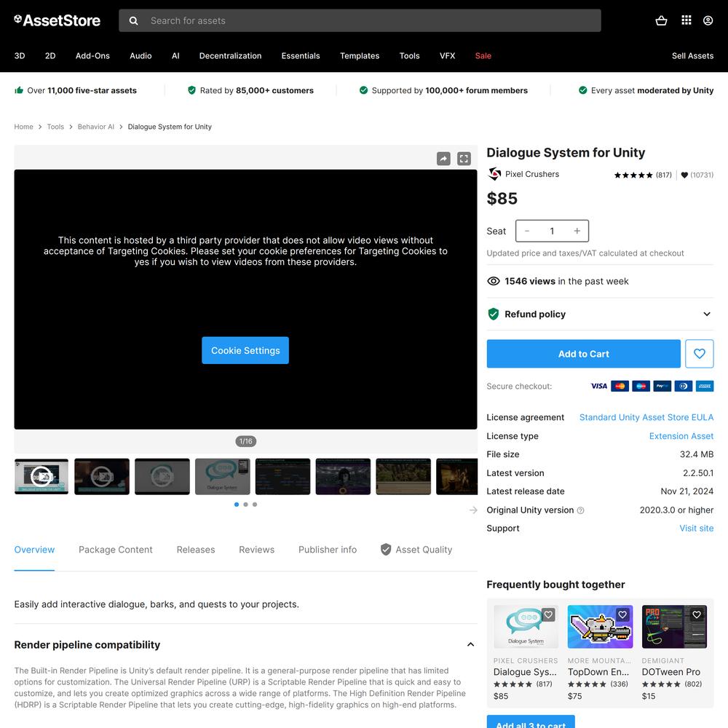Click the search magnifier icon
The image size is (728, 728).
pyautogui.click(x=134, y=20)
